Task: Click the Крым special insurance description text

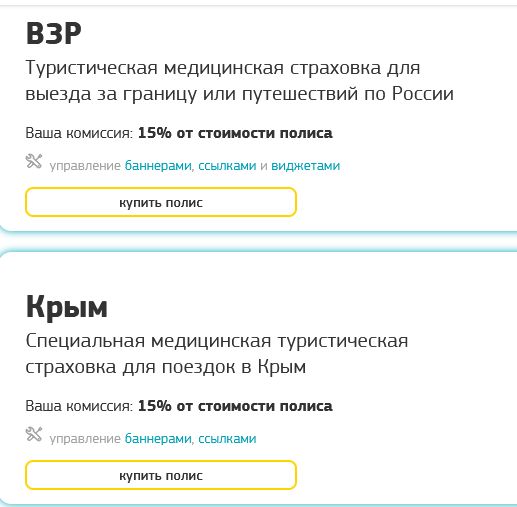Action: click(x=217, y=353)
